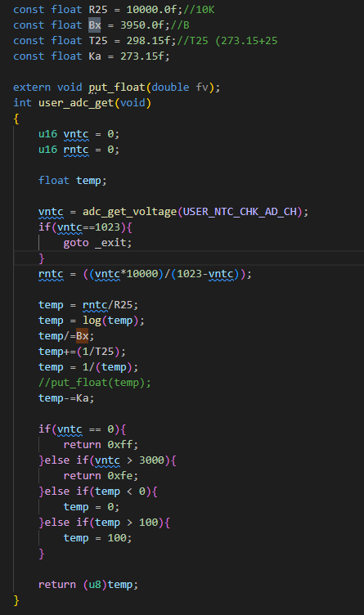
Task: Click 1023-vntc in the rntc formula
Action: coord(205,274)
